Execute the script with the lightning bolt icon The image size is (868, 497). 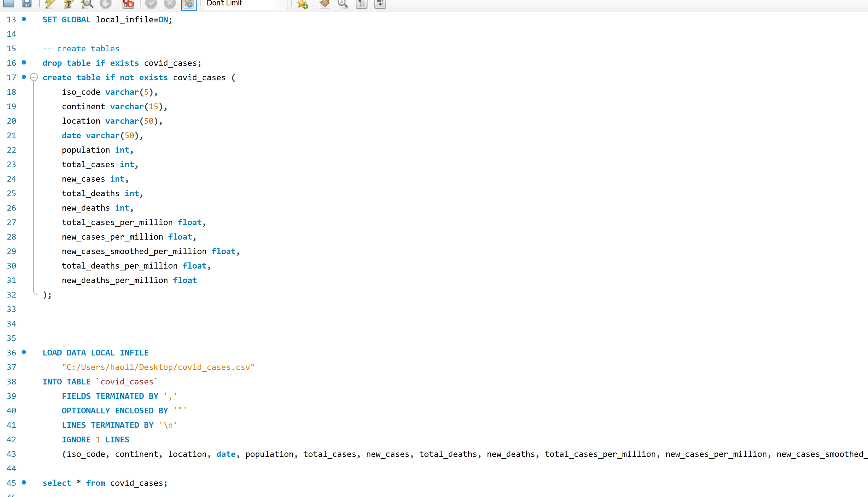[x=50, y=3]
